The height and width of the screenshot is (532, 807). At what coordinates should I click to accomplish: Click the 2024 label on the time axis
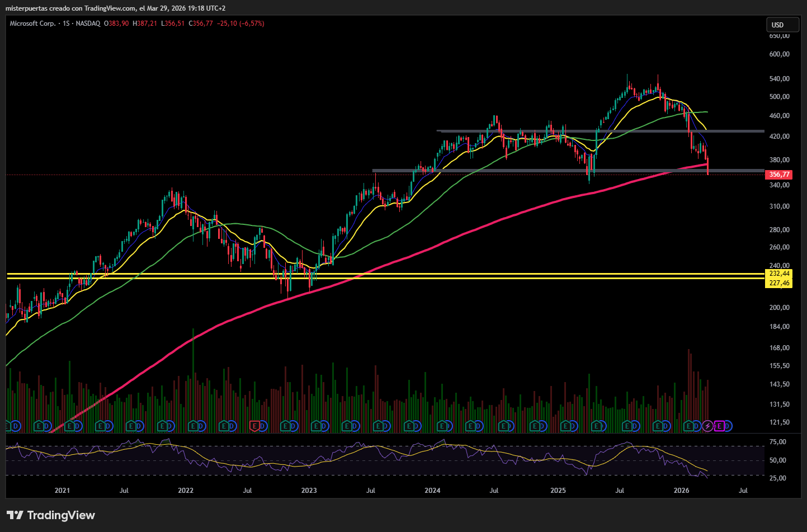click(432, 491)
